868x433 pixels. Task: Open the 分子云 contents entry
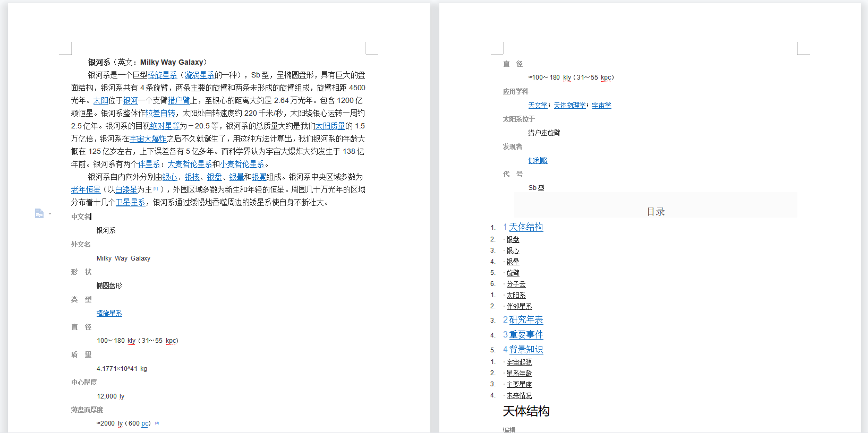(516, 284)
